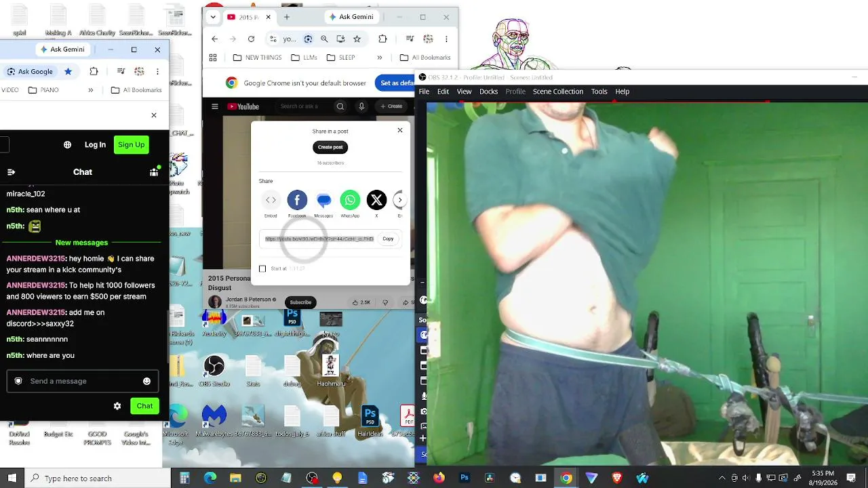Show more share options with the right arrow
868x488 pixels.
click(400, 200)
